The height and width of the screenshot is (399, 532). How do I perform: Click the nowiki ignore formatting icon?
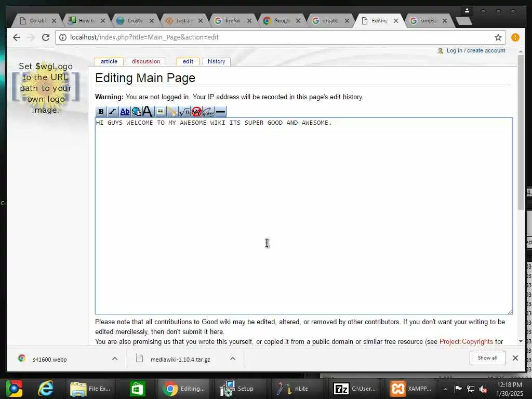(196, 111)
